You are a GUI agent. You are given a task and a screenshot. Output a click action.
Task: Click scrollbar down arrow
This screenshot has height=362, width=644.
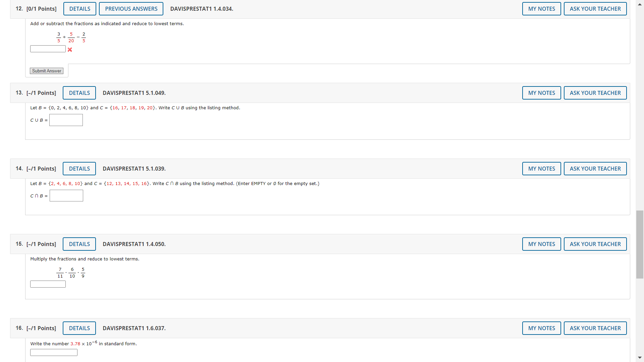click(640, 358)
